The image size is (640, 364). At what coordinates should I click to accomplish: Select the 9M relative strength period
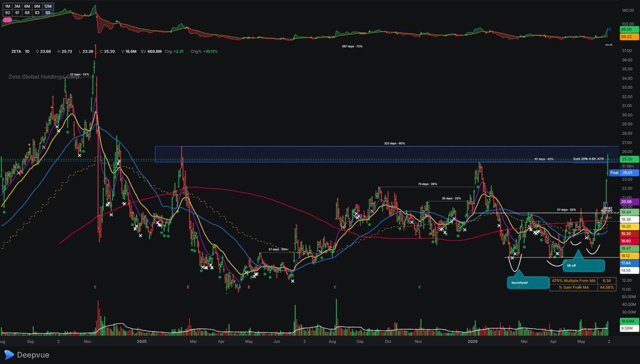[x=38, y=6]
